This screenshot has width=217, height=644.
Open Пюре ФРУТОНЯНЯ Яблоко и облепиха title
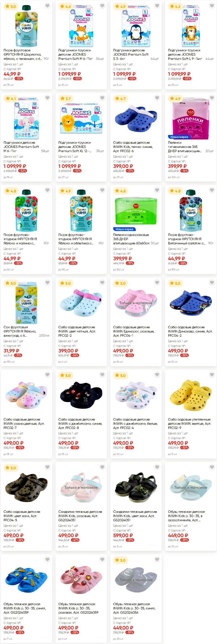(76, 239)
